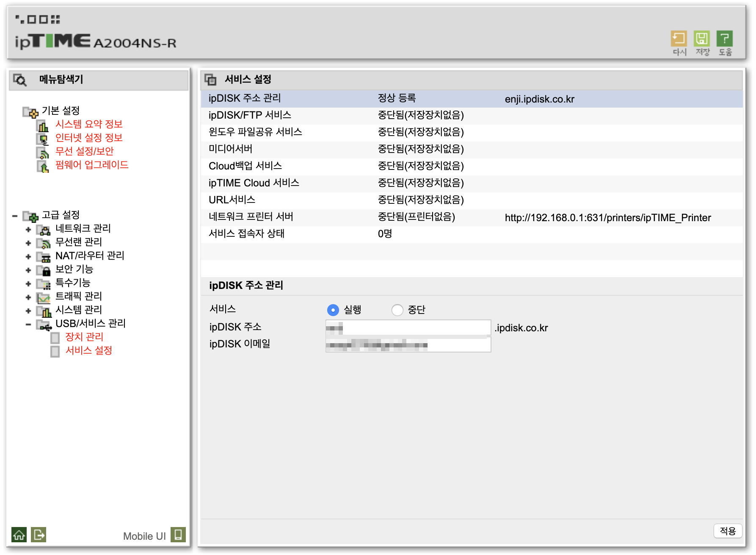Viewport: 756px width, 555px height.
Task: Select the ipDISK 주소 관리 row
Action: pyautogui.click(x=472, y=99)
